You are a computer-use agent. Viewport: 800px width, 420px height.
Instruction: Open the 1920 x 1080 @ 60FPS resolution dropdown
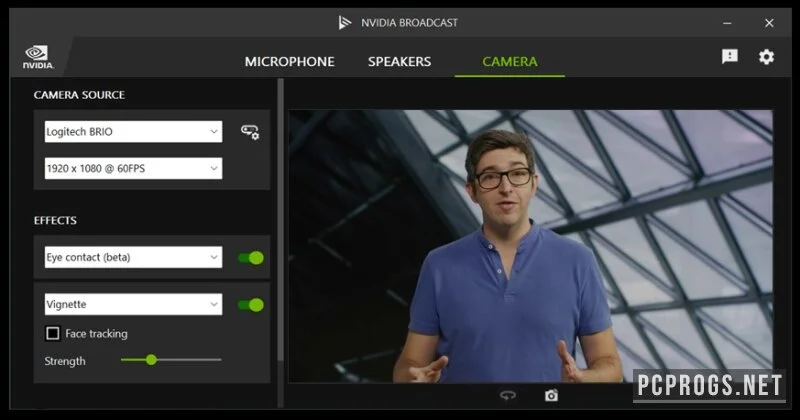[x=133, y=168]
